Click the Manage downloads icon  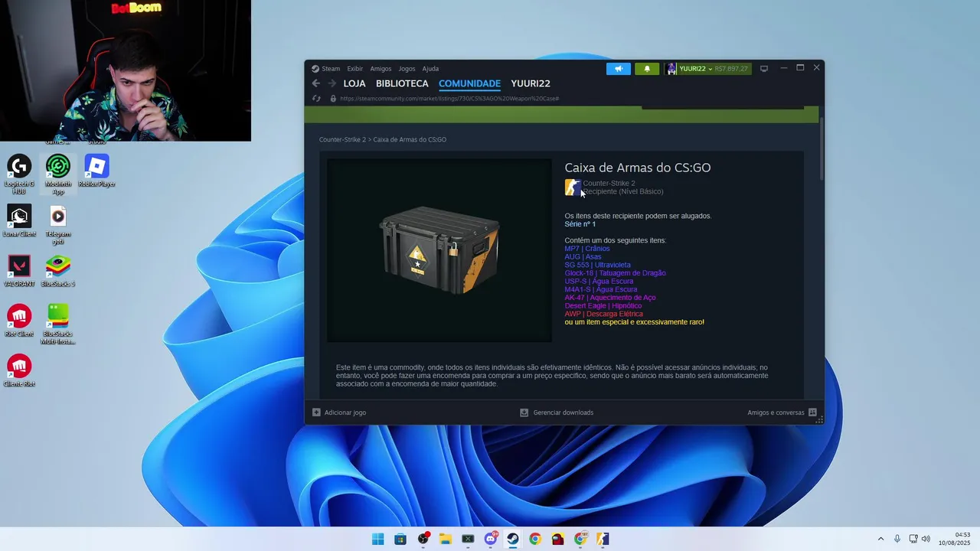point(524,412)
